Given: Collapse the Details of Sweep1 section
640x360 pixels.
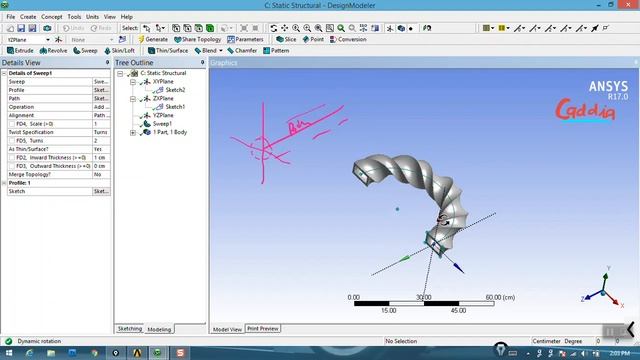Looking at the screenshot, I should [4, 73].
